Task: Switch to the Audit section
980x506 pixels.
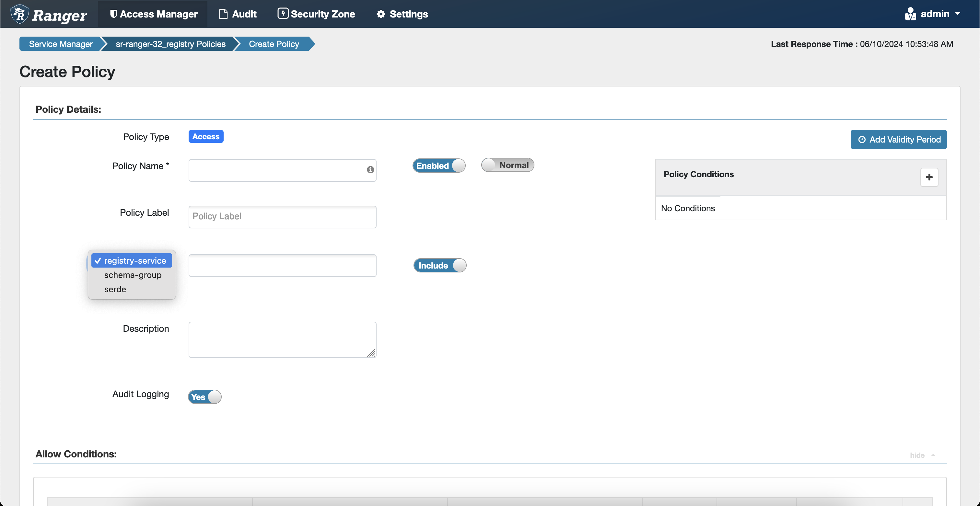Action: [x=238, y=14]
